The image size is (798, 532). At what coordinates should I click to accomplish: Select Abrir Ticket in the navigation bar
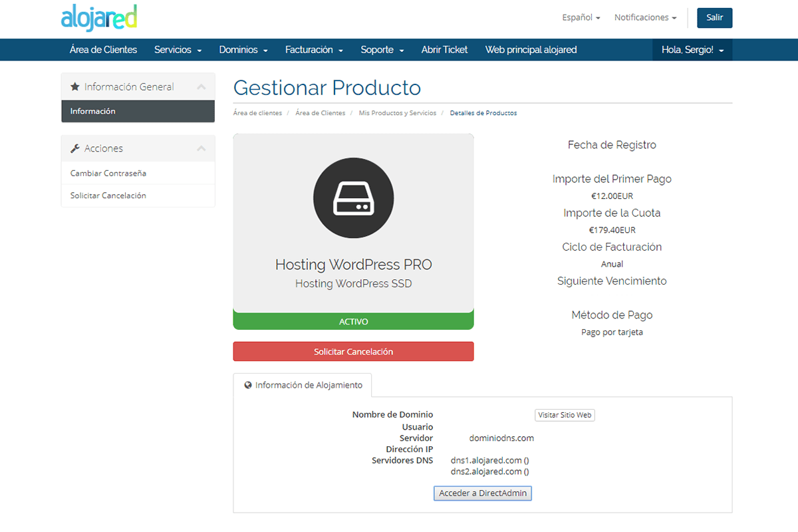444,50
